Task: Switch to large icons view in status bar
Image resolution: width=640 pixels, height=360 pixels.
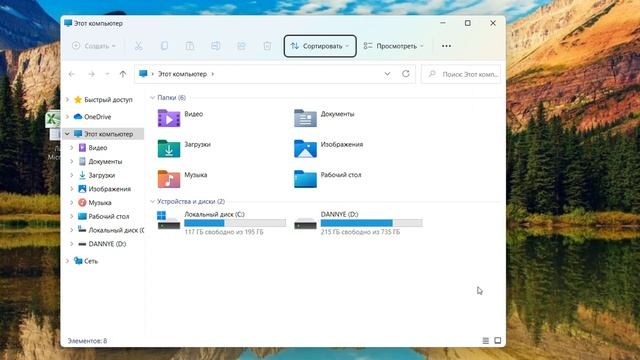Action: pyautogui.click(x=498, y=340)
